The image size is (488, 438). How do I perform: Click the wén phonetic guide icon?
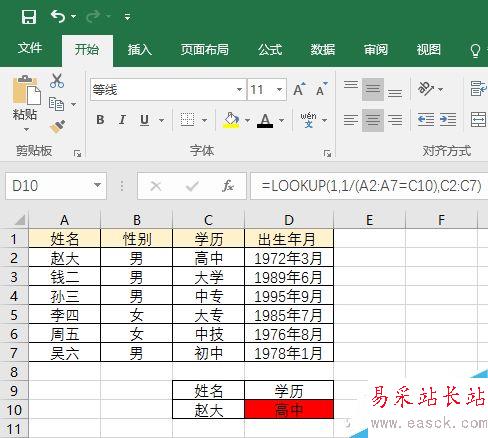(x=308, y=120)
